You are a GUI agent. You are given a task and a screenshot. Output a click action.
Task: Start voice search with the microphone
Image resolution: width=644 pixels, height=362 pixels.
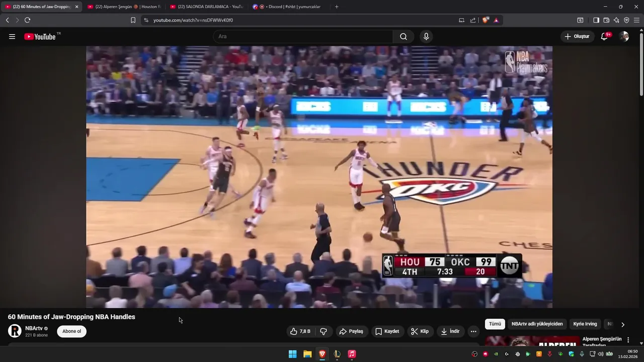[x=426, y=37]
